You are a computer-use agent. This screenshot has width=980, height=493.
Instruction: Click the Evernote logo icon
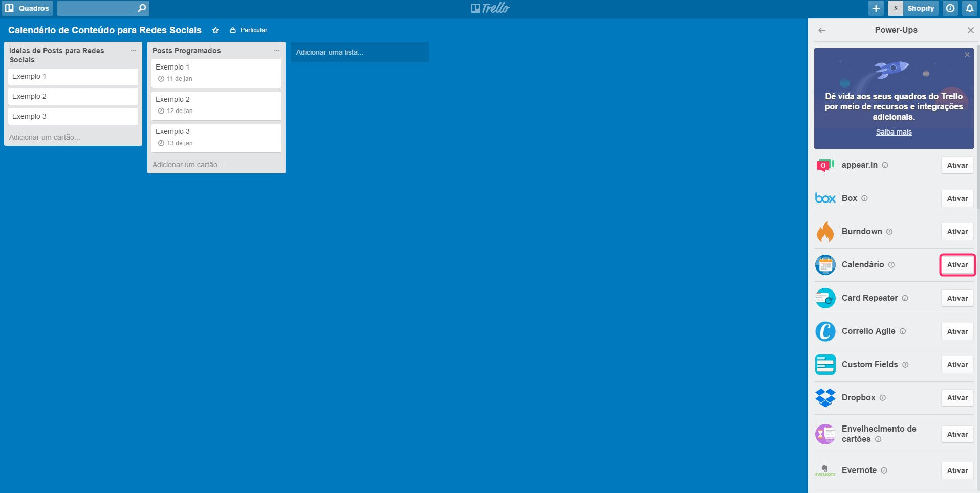[825, 470]
